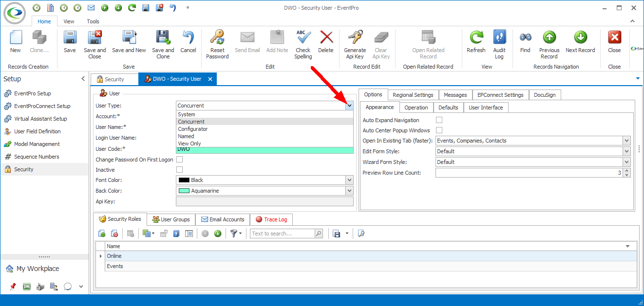The image size is (644, 306).
Task: Toggle the Inactive checkbox
Action: click(x=179, y=170)
